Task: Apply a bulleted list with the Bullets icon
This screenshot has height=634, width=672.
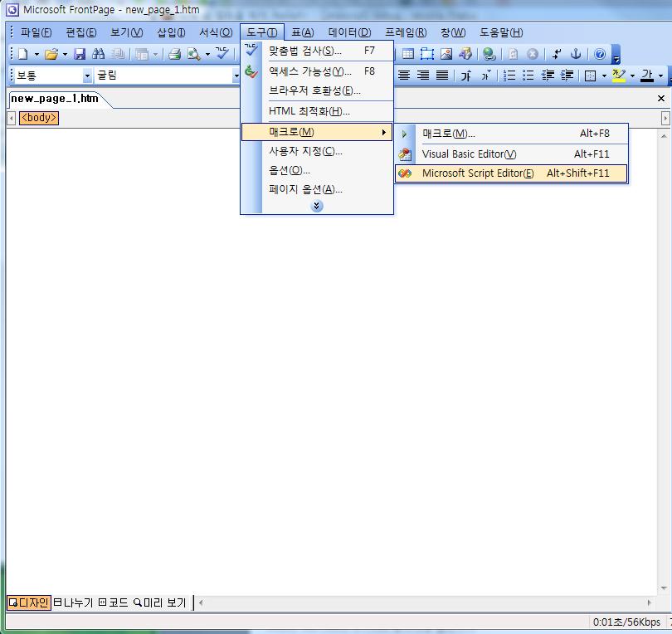Action: [x=528, y=76]
